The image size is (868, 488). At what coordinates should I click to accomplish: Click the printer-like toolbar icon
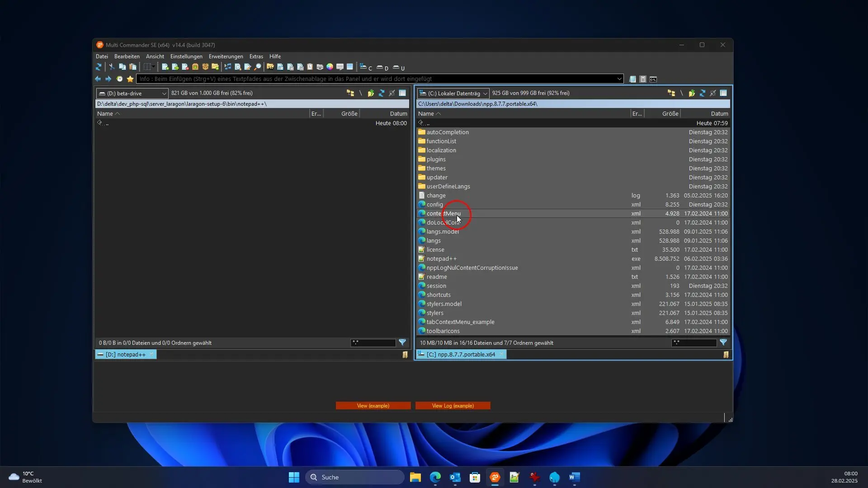pyautogui.click(x=320, y=67)
